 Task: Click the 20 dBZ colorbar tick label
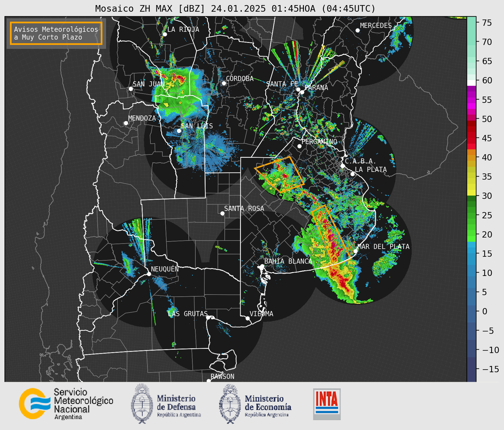pyautogui.click(x=487, y=234)
